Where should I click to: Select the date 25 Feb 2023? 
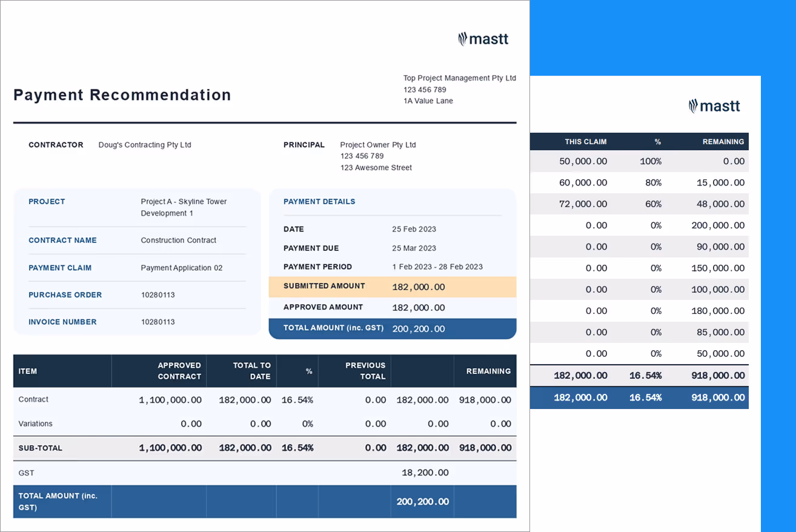tap(414, 230)
